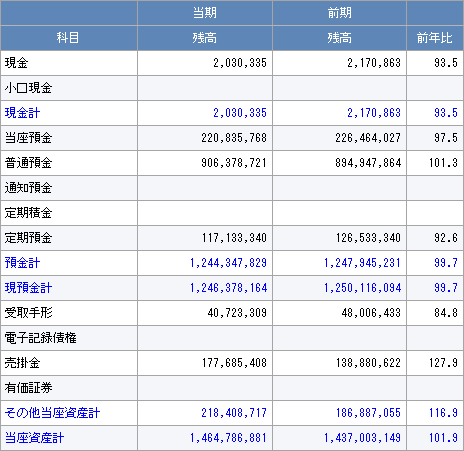Select the 通知預金 row label
Screen dimensions: 464x451
pos(28,188)
